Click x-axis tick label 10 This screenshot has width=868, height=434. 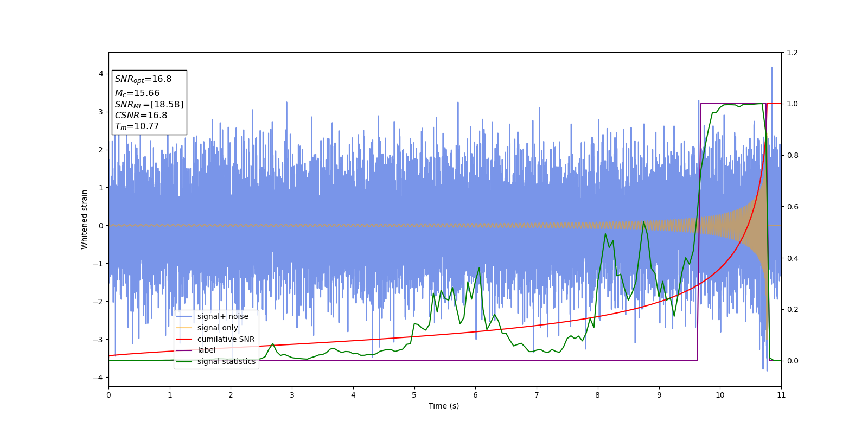tap(720, 395)
